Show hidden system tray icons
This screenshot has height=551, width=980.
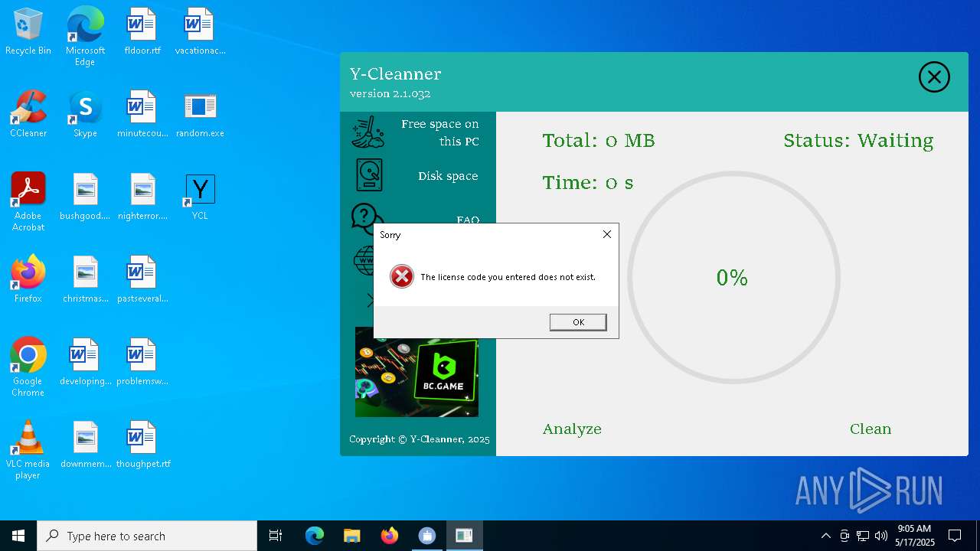(x=825, y=536)
